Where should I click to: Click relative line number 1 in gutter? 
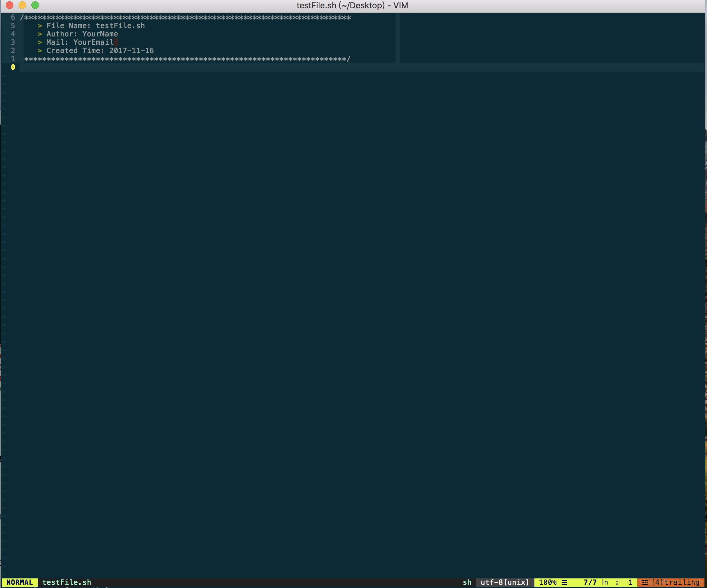pos(13,59)
